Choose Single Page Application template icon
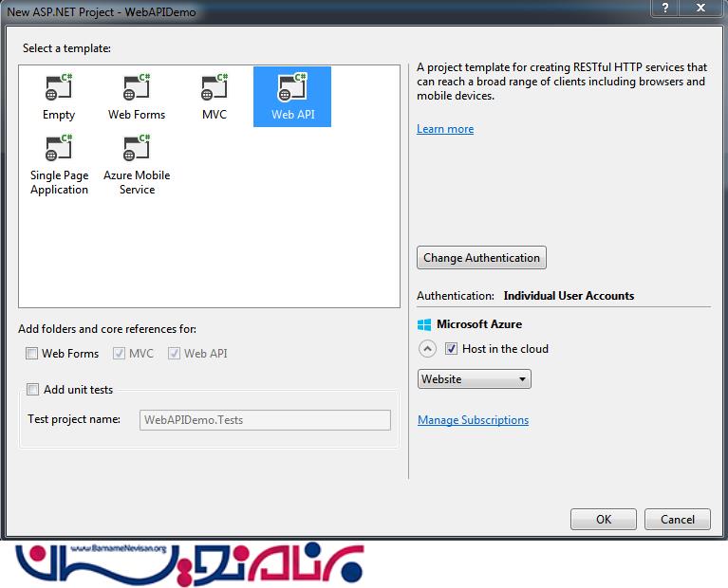728x588 pixels. 59,147
